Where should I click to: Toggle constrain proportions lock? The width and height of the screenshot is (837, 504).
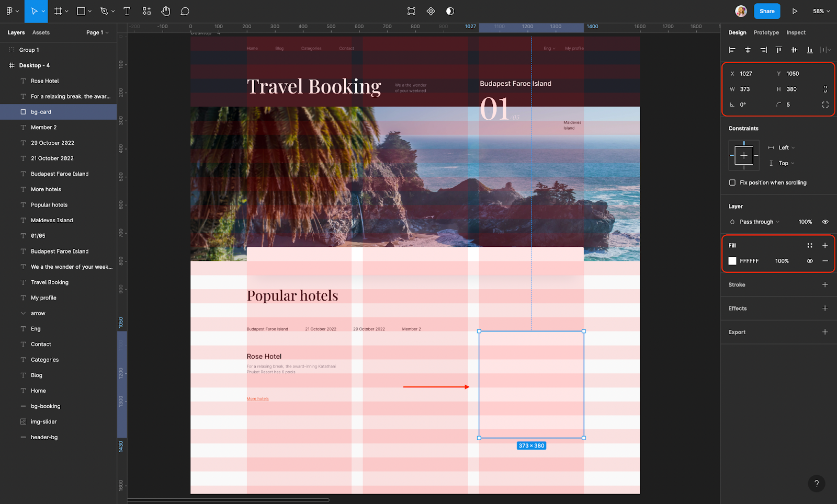tap(825, 89)
